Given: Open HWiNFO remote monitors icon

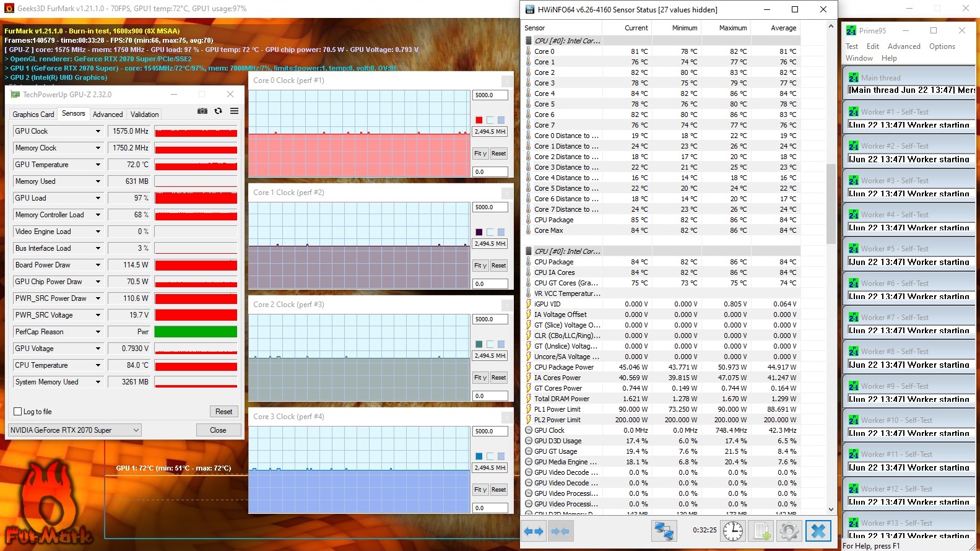Looking at the screenshot, I should coord(664,531).
